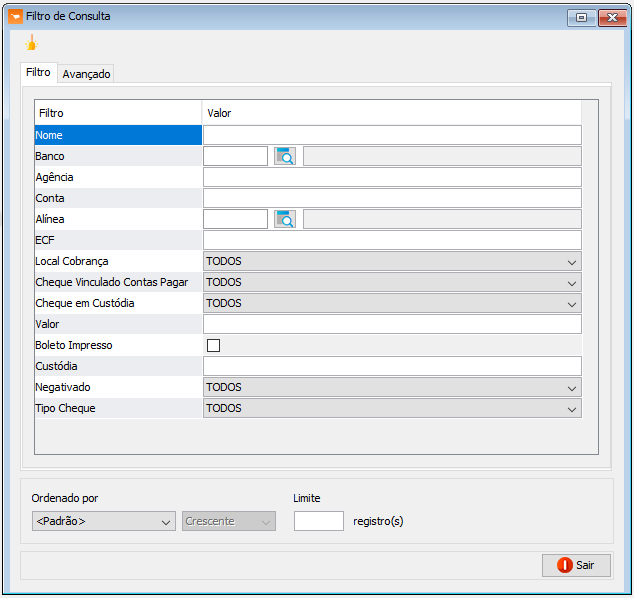Focus the Agência value field

pyautogui.click(x=391, y=177)
